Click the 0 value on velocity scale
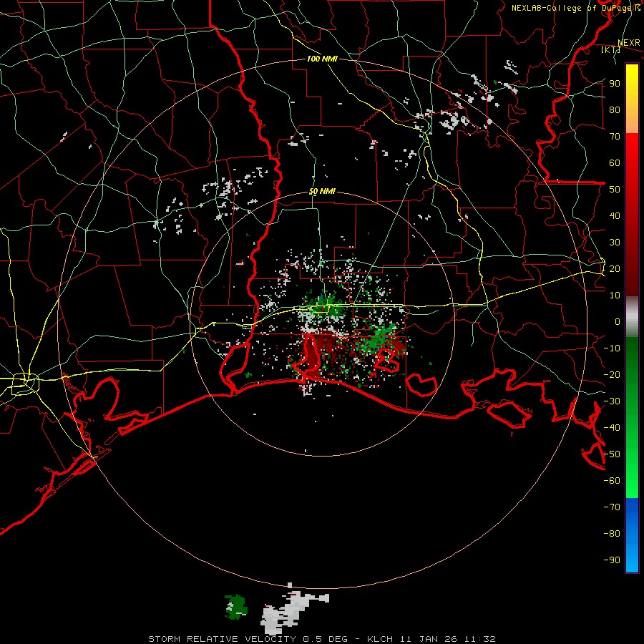 (618, 322)
